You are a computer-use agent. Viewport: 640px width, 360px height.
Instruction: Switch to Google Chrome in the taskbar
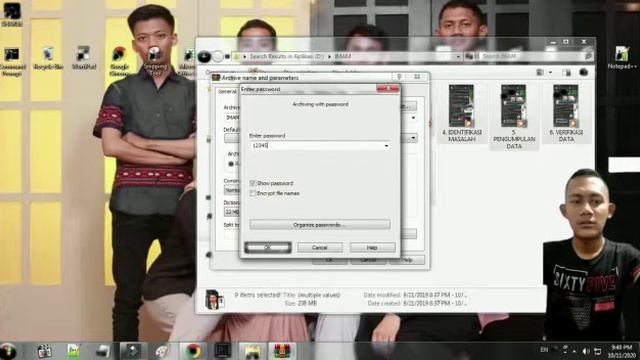(x=193, y=351)
